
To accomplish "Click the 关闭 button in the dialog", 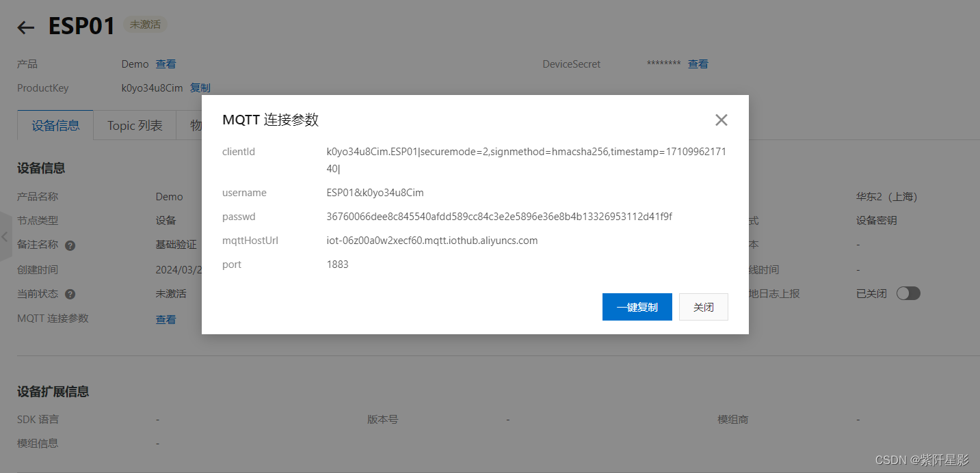I will click(703, 306).
